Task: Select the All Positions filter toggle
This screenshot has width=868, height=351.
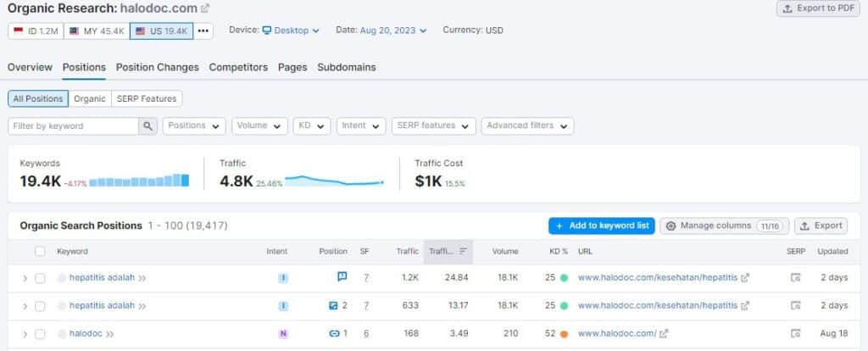Action: click(38, 98)
